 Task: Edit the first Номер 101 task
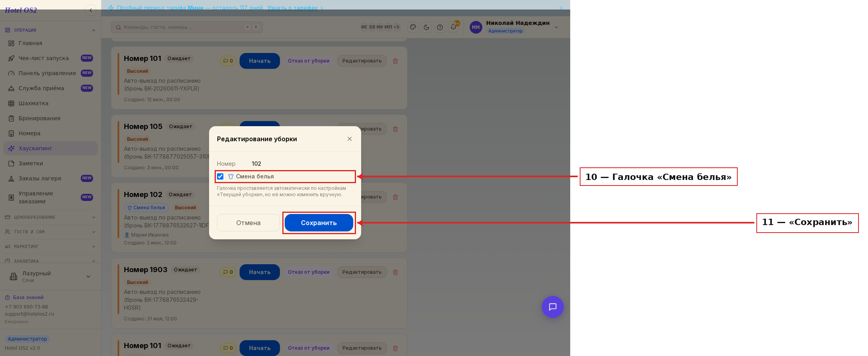pos(362,61)
